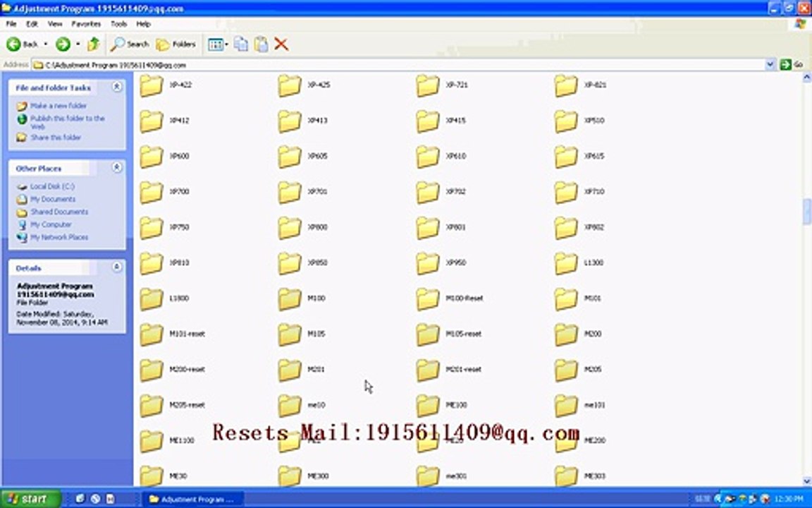Click the Adjustment Program taskbar button

click(192, 500)
